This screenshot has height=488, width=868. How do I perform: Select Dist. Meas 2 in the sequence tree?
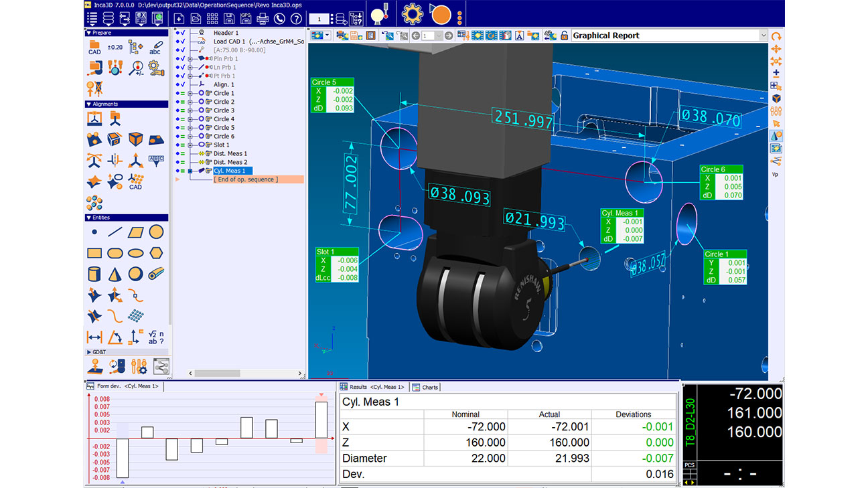[x=230, y=162]
